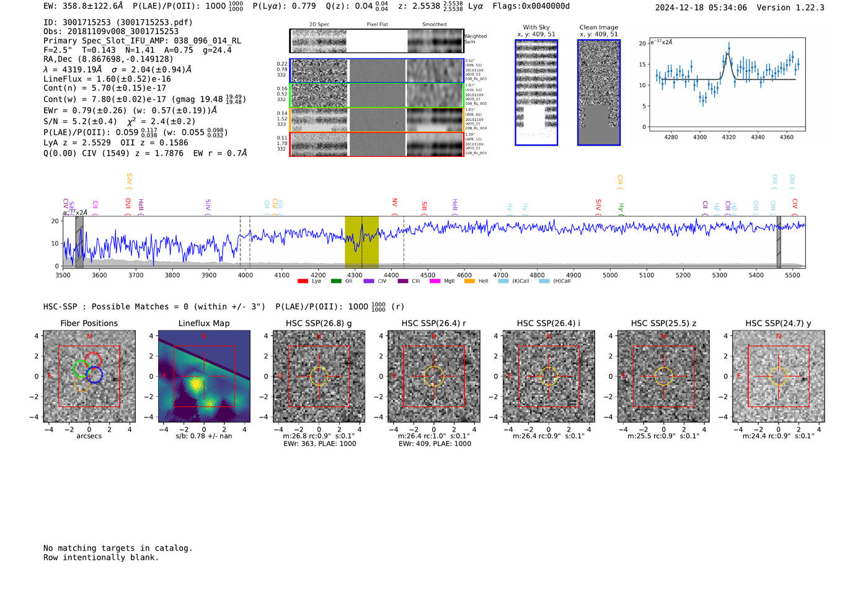
Task: Open the HSC SSP(26.4) i cutout
Action: pyautogui.click(x=549, y=376)
